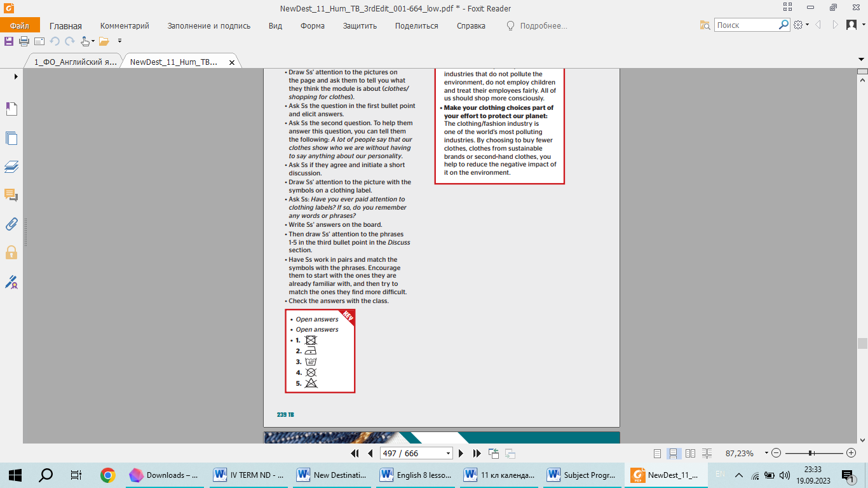This screenshot has height=488, width=868.
Task: Open the Справка ribbon tab
Action: [471, 26]
